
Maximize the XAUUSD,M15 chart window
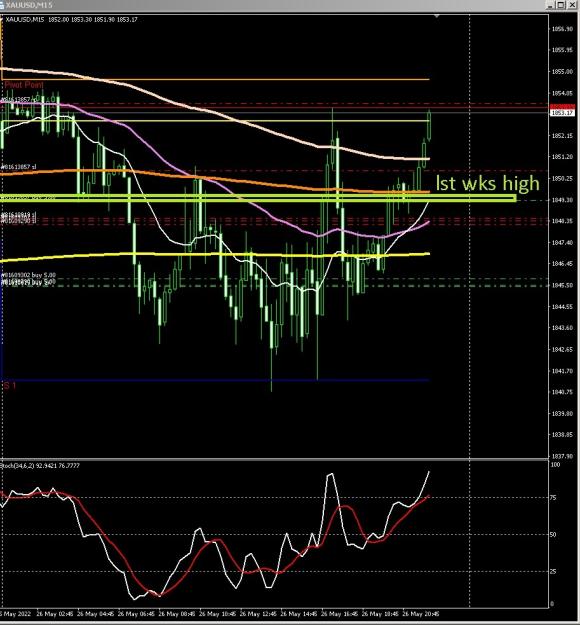pos(560,5)
